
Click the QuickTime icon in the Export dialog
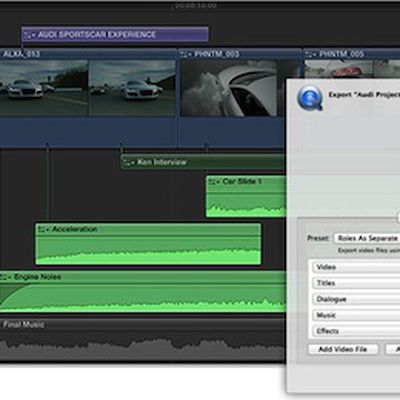click(310, 98)
